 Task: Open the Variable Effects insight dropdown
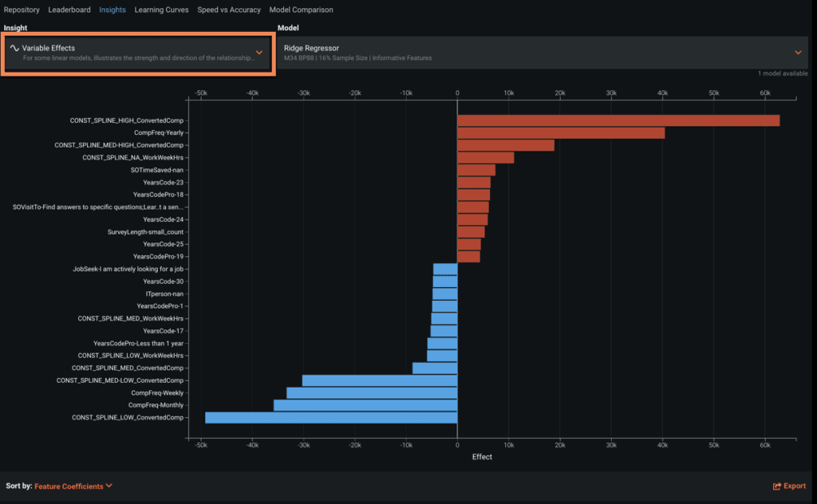click(x=138, y=54)
